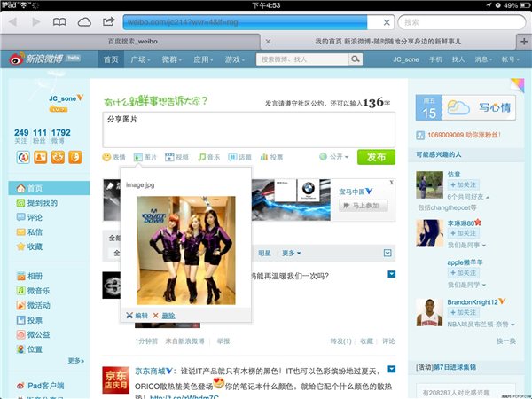Click the 249 关注 count

coord(21,136)
